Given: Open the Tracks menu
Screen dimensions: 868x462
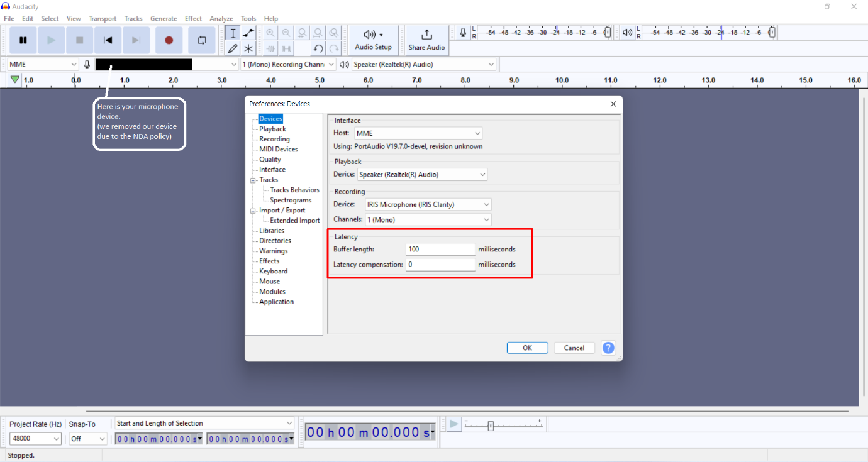Looking at the screenshot, I should click(133, 19).
